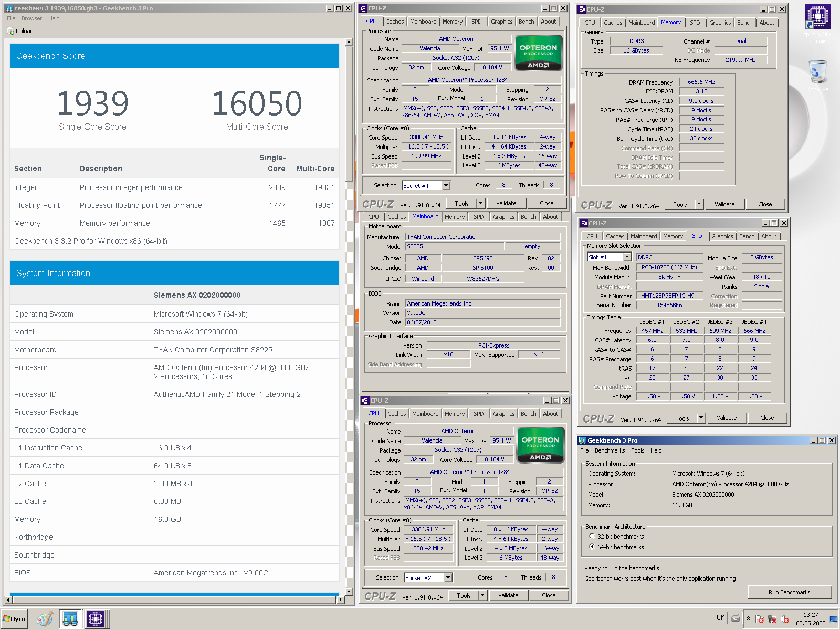Click Validate in the CPU-Z SPD window
The height and width of the screenshot is (630, 840).
(x=727, y=418)
